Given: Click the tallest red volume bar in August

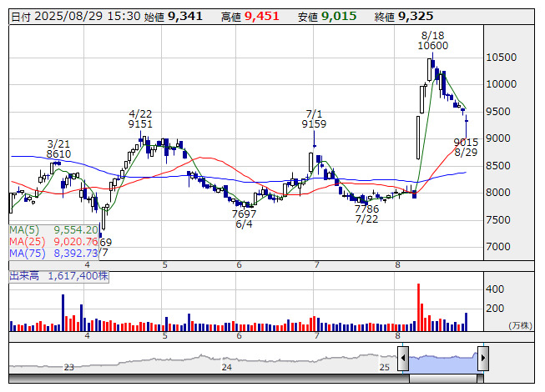Looking at the screenshot, I should 417,307.
